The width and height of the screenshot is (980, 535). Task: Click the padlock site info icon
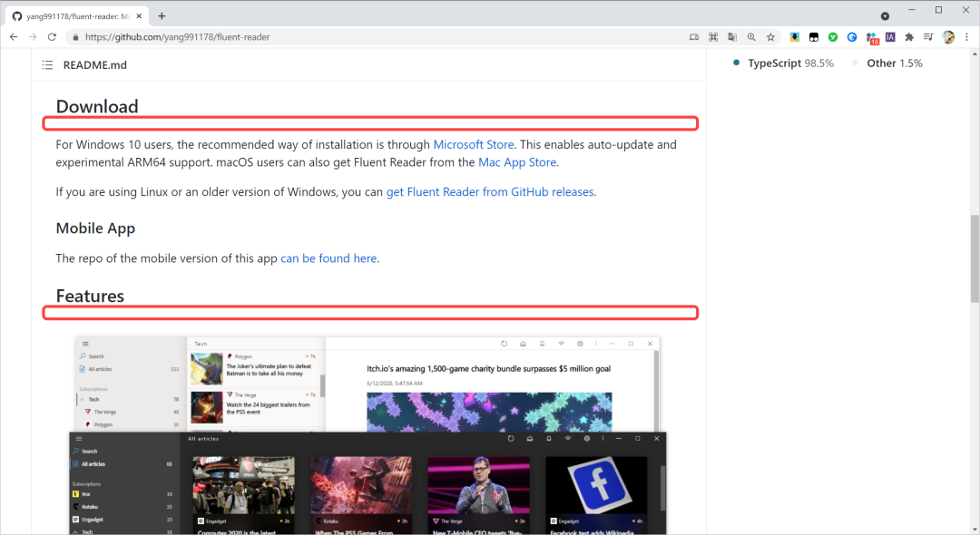click(x=75, y=37)
